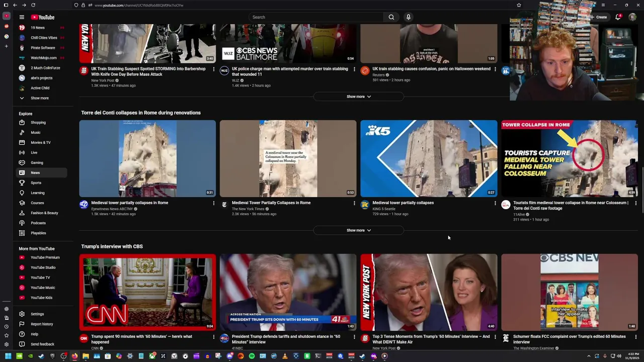Open Settings in sidebar
The width and height of the screenshot is (644, 362).
point(41,314)
